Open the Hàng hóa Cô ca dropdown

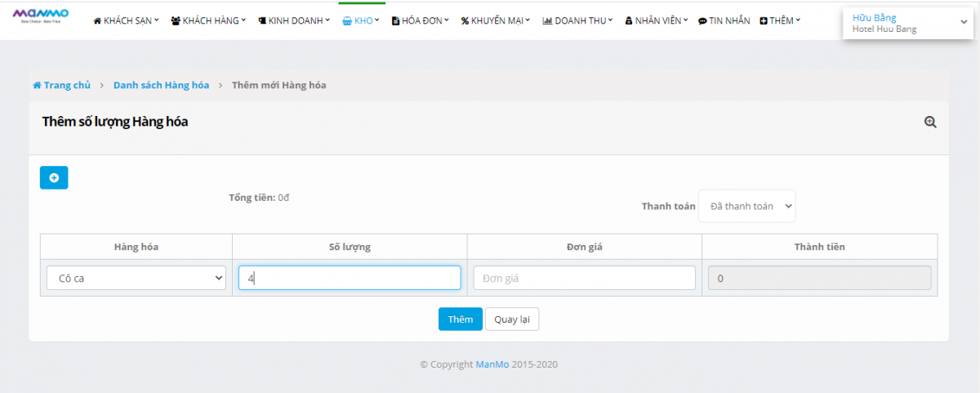136,278
